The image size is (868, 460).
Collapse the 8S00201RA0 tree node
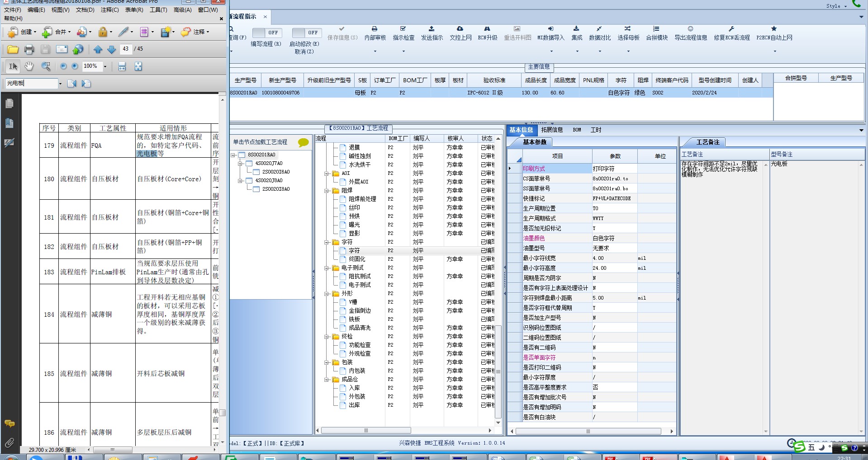[x=233, y=155]
